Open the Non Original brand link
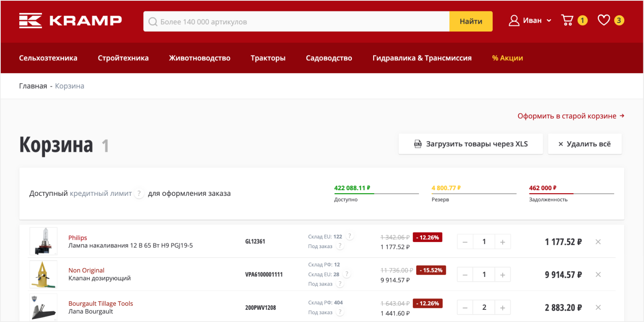This screenshot has height=322, width=644. click(x=86, y=270)
